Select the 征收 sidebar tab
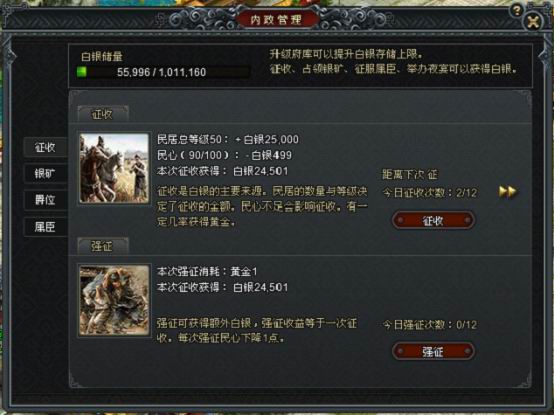The width and height of the screenshot is (554, 415). [45, 147]
